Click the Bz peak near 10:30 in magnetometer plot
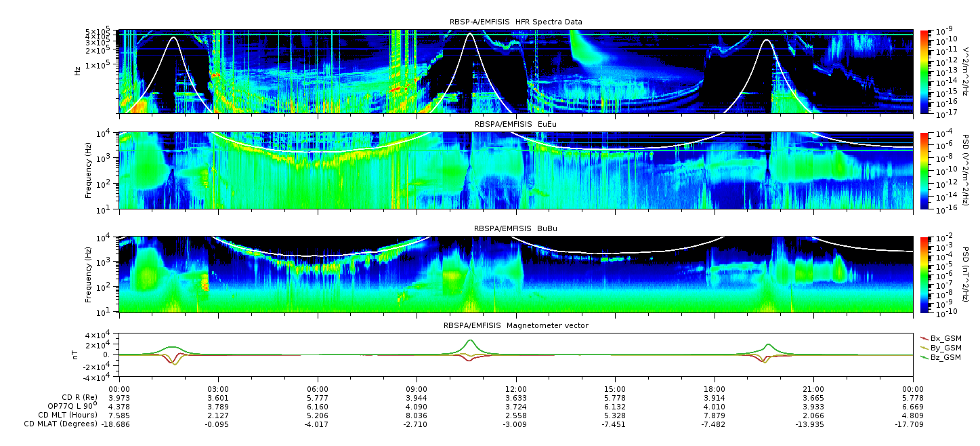The width and height of the screenshot is (980, 446). pyautogui.click(x=470, y=340)
